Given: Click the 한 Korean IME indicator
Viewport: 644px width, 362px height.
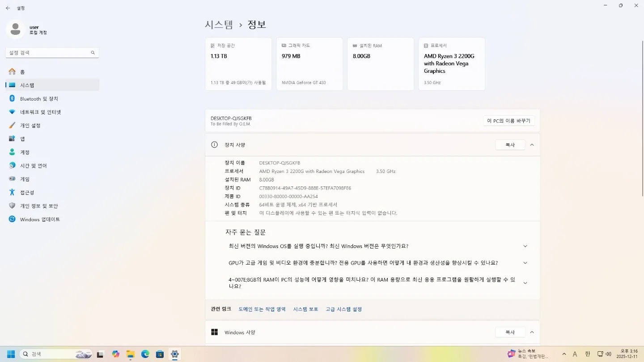Looking at the screenshot, I should click(x=587, y=354).
